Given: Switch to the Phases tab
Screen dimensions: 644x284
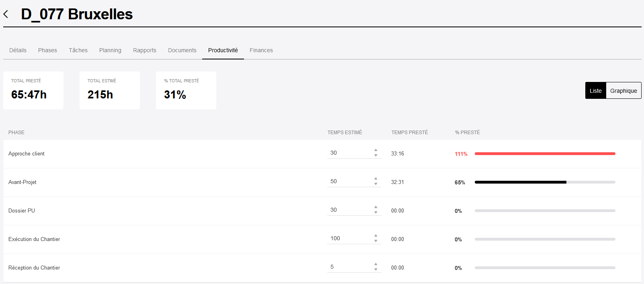Looking at the screenshot, I should pos(47,50).
